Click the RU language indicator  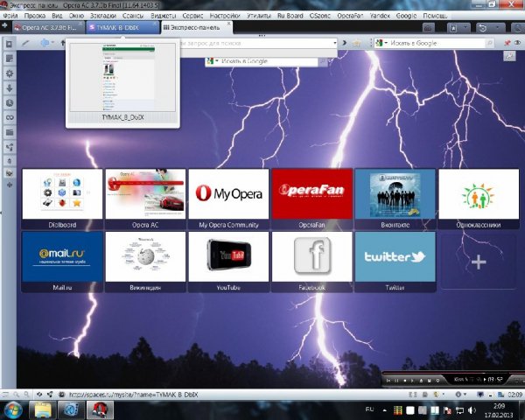[x=369, y=409]
